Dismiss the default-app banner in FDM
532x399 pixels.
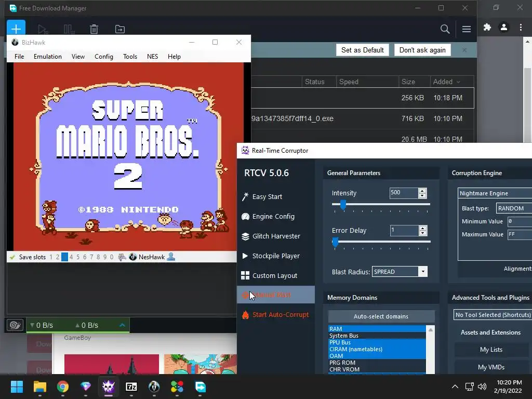tap(464, 50)
